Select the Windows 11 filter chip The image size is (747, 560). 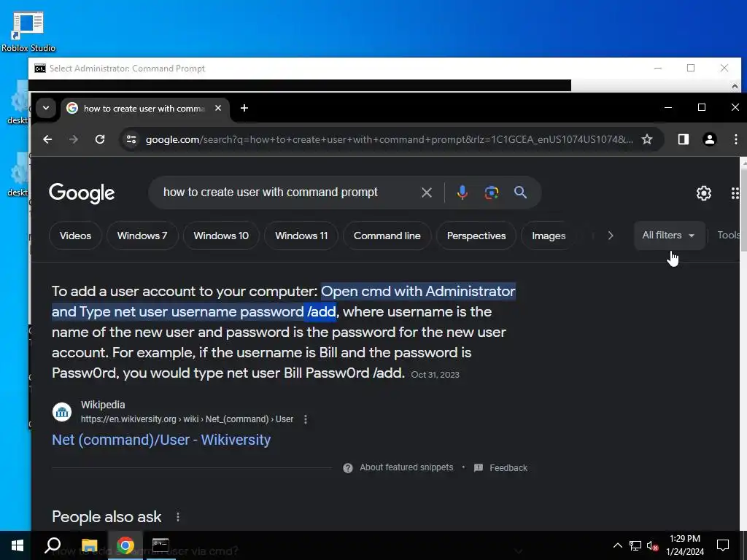click(301, 236)
